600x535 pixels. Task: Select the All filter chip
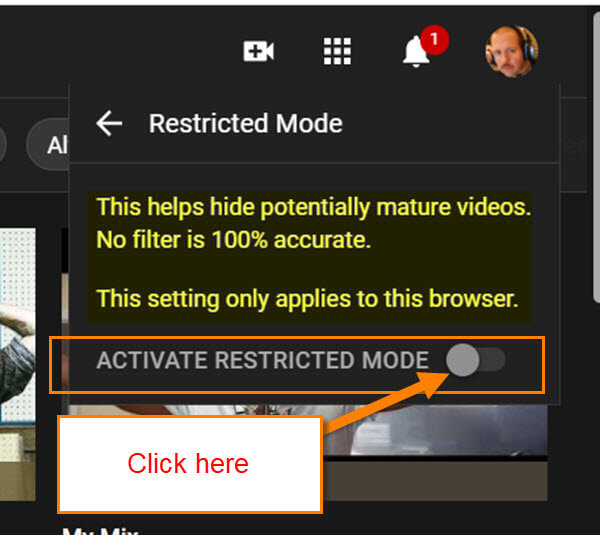pos(48,145)
